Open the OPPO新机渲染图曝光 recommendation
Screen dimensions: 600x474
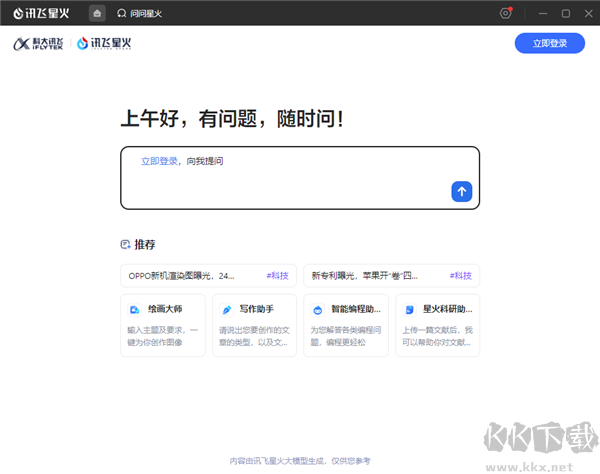[x=208, y=275]
